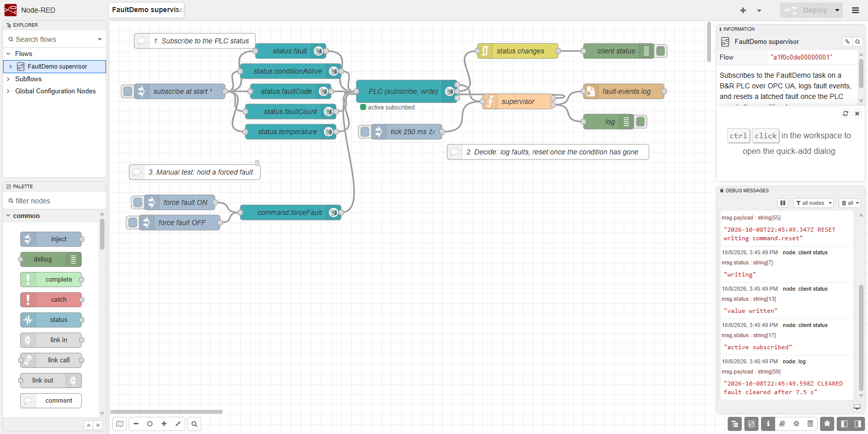Search flows using the footer search icon

[194, 424]
